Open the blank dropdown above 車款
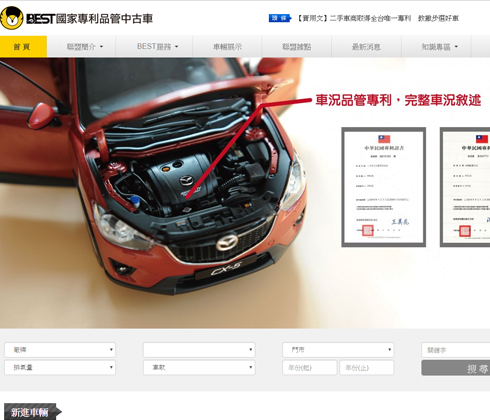 pos(199,350)
